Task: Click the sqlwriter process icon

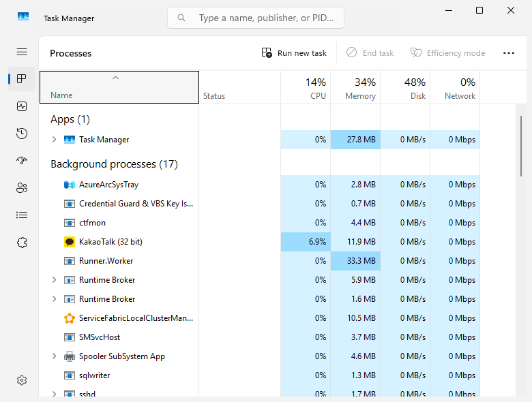Action: pos(69,375)
